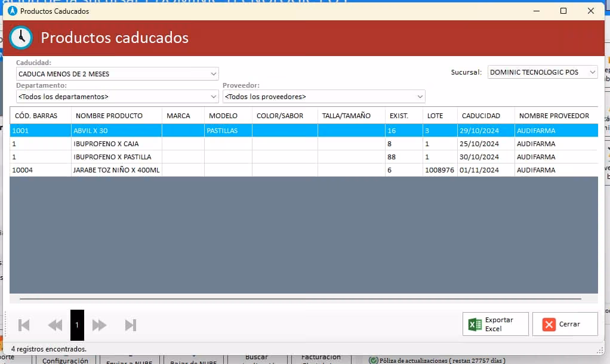
Task: Click barcode cell 1001
Action: [x=41, y=131]
